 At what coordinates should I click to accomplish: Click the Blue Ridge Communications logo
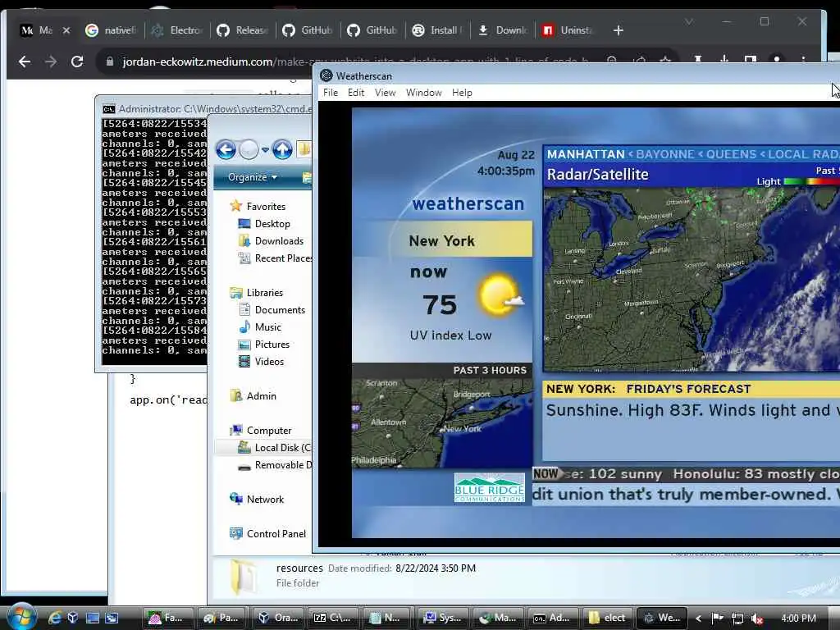[490, 487]
